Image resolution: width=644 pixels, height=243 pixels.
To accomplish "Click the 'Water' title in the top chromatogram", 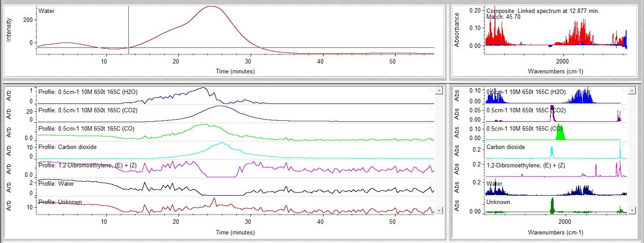I will 47,11.
